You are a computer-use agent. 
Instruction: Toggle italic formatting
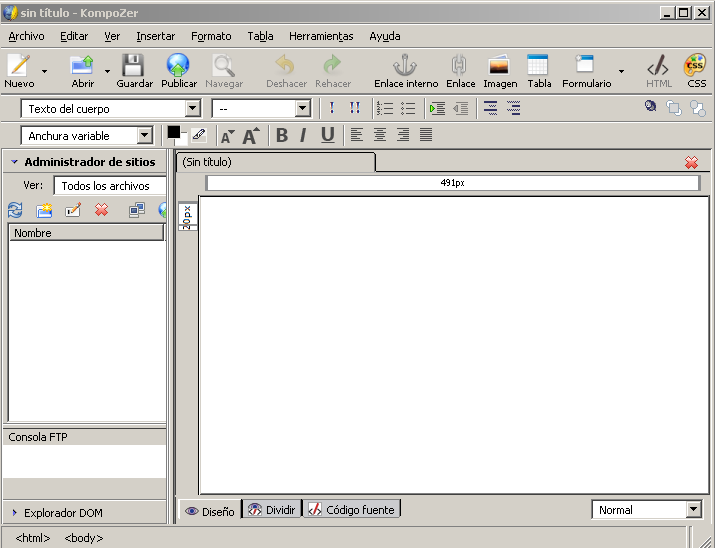click(x=303, y=135)
